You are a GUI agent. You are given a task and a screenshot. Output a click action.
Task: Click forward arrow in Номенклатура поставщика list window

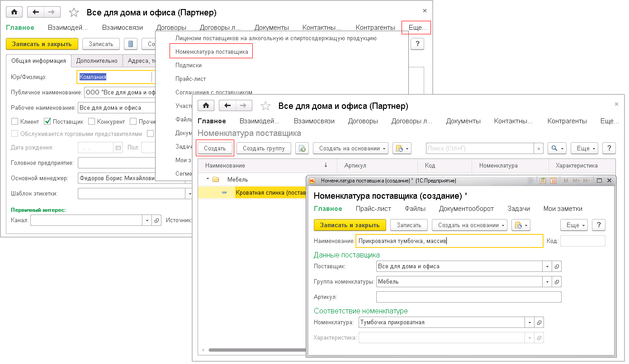pyautogui.click(x=243, y=106)
